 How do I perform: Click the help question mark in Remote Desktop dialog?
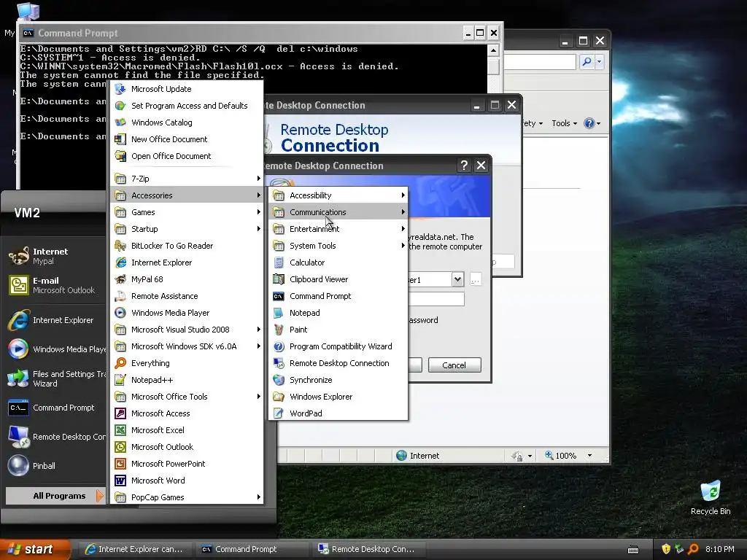tap(463, 166)
